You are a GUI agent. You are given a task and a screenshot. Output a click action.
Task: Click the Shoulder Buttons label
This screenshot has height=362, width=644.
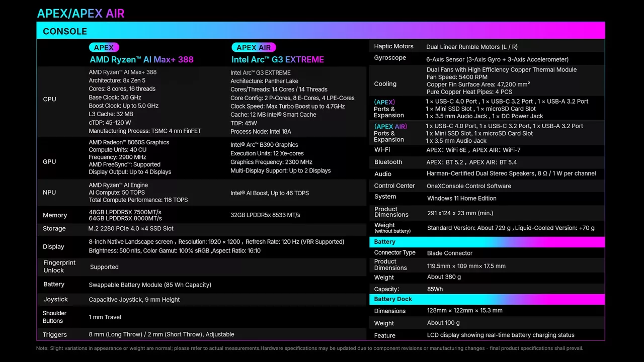[54, 317]
